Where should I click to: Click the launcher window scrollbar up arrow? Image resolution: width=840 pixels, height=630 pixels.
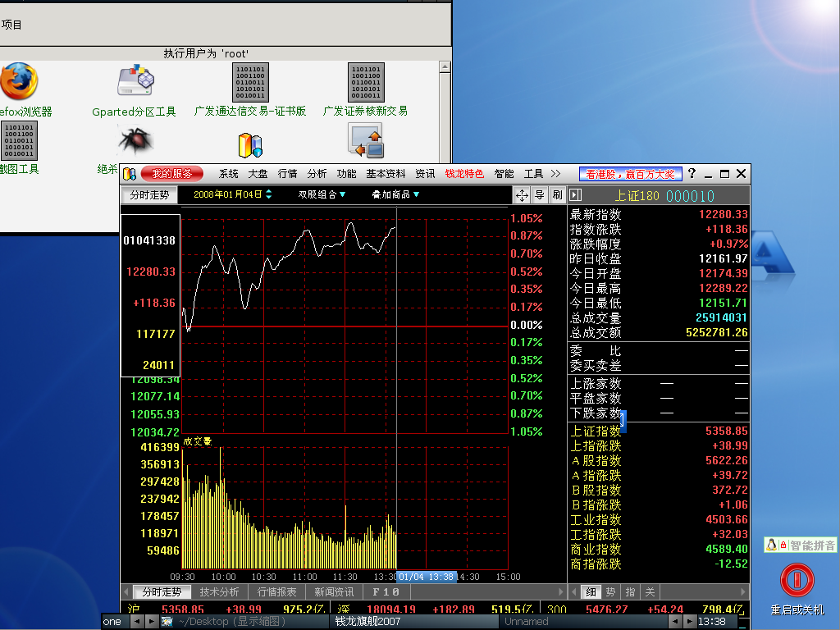[x=445, y=67]
